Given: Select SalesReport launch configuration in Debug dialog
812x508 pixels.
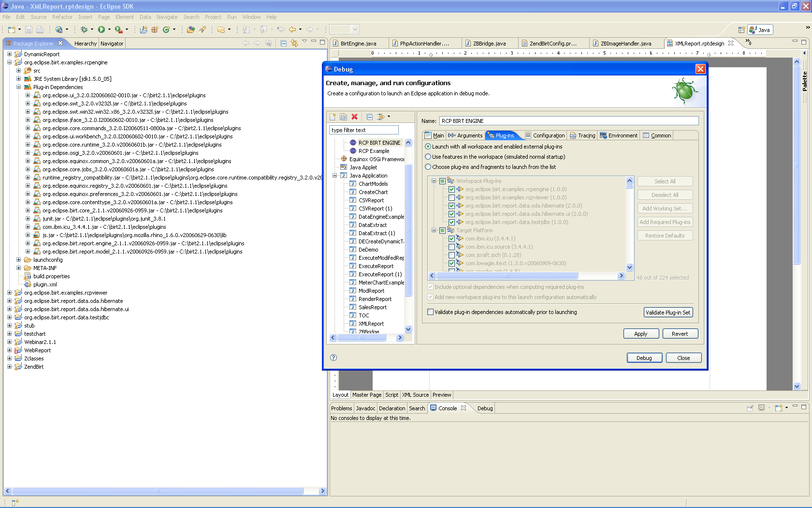Looking at the screenshot, I should (373, 307).
